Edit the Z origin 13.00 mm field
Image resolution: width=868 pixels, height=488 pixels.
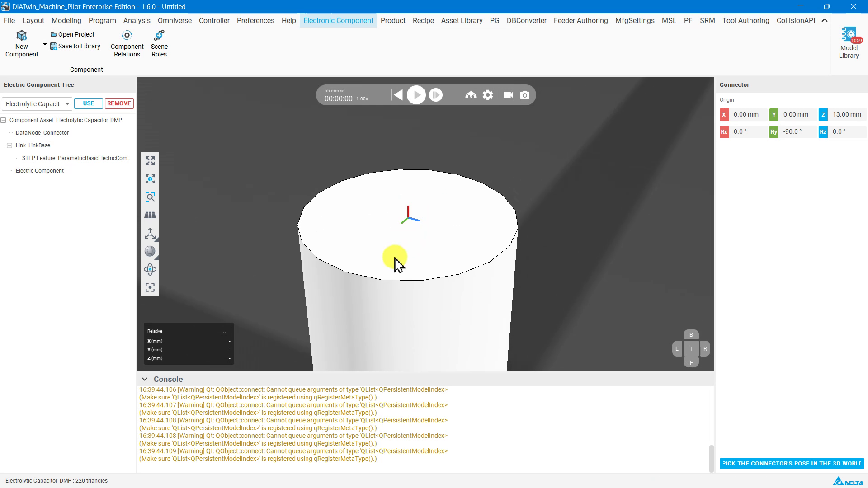point(847,114)
